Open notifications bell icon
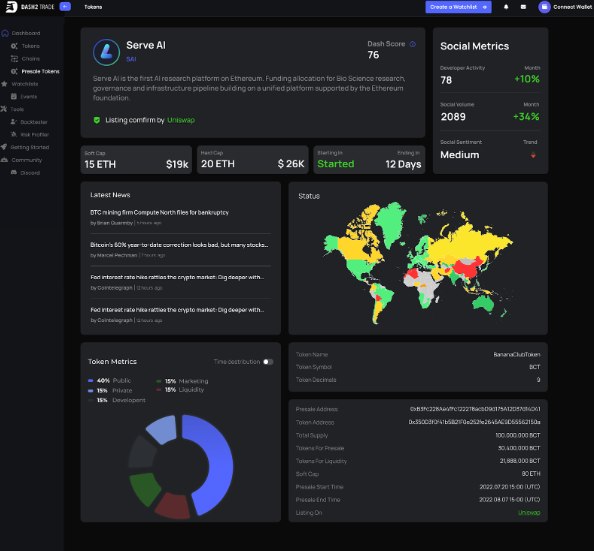 [506, 7]
